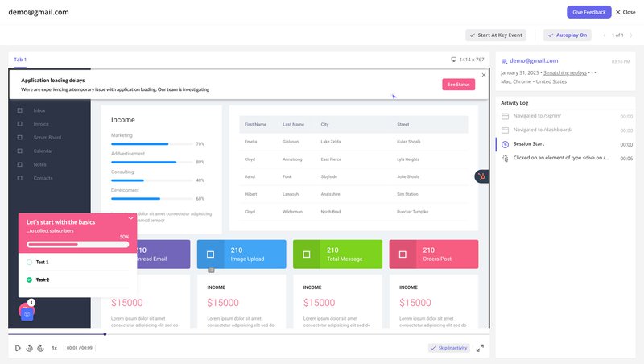Switch to Tab 1
The width and height of the screenshot is (644, 364).
point(20,60)
